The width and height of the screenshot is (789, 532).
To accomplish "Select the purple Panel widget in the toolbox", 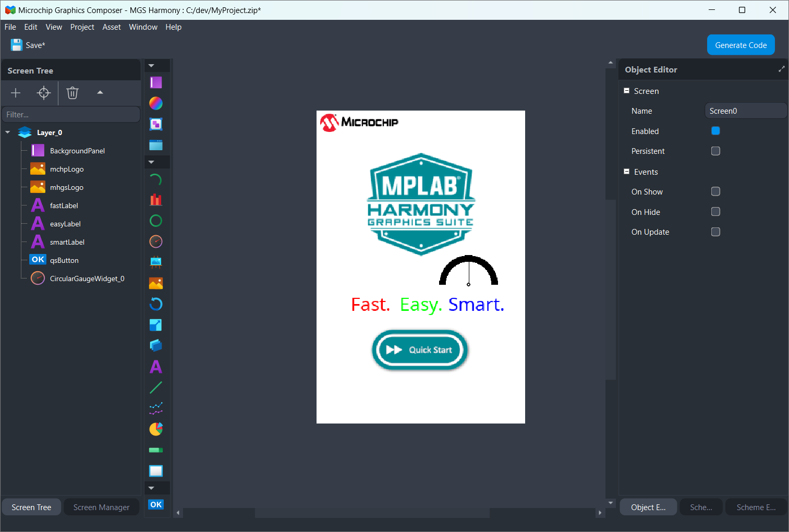I will [x=156, y=82].
